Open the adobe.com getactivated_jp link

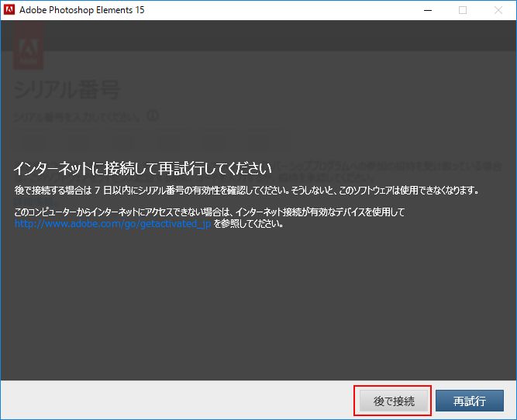point(112,224)
